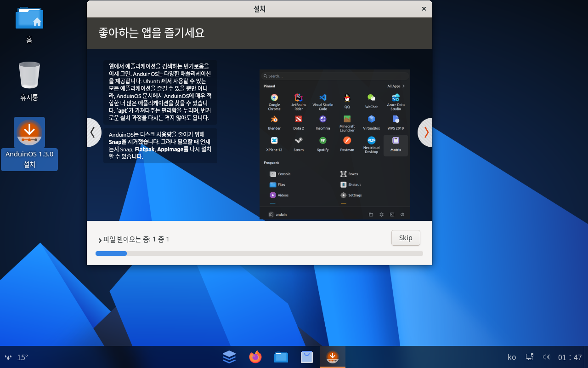Click the JetBrains Rider icon in the slideshow
This screenshot has height=368, width=588.
[299, 98]
